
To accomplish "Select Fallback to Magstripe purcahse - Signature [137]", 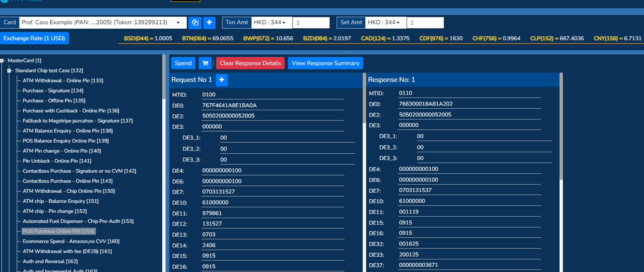I will [78, 121].
